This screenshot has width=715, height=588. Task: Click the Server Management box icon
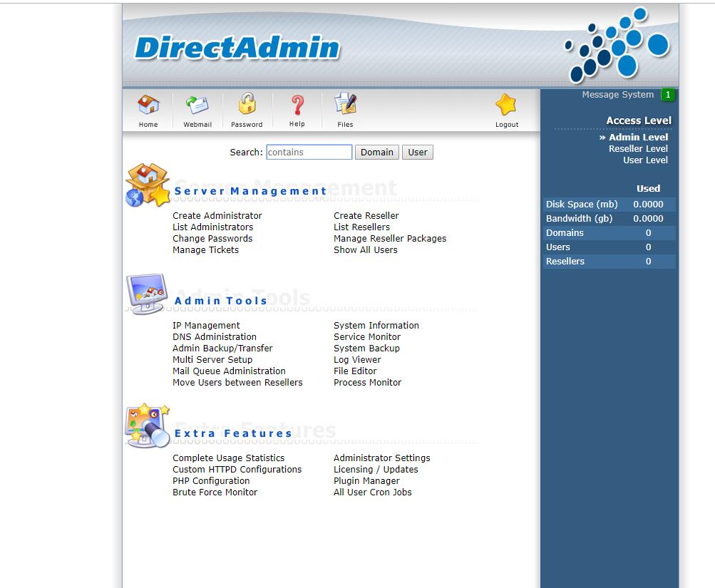[x=148, y=185]
